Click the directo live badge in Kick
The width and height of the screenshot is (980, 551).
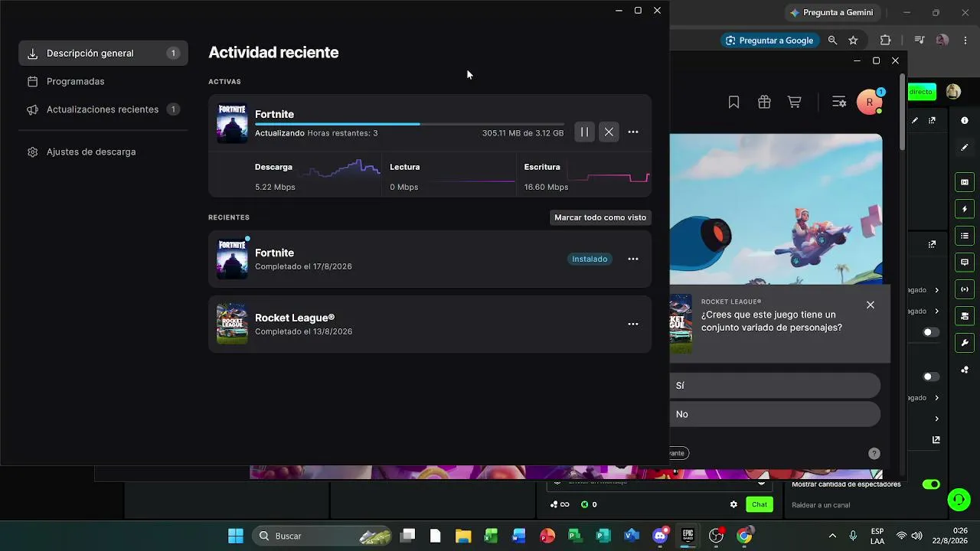(x=923, y=92)
